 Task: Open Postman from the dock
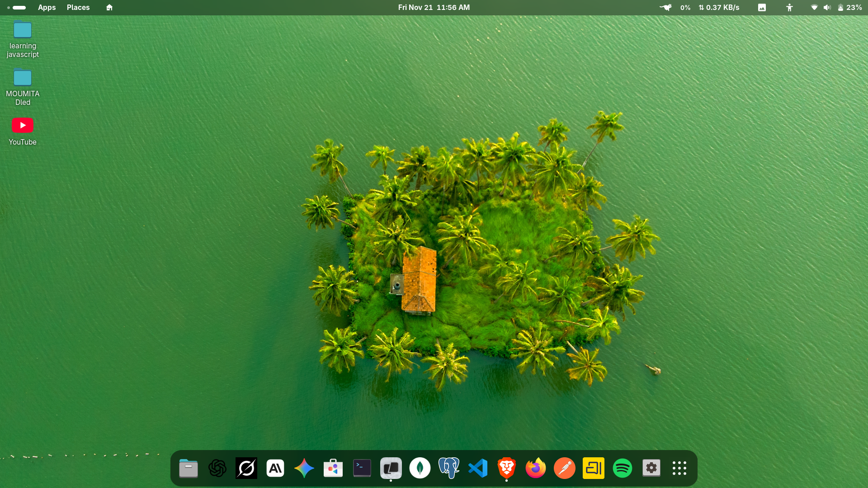point(565,468)
